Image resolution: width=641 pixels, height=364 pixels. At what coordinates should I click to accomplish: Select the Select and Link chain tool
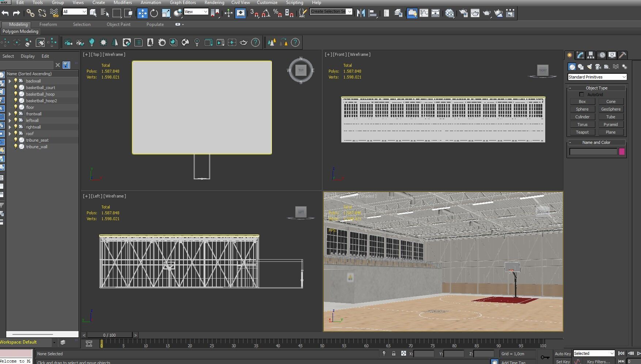point(30,13)
